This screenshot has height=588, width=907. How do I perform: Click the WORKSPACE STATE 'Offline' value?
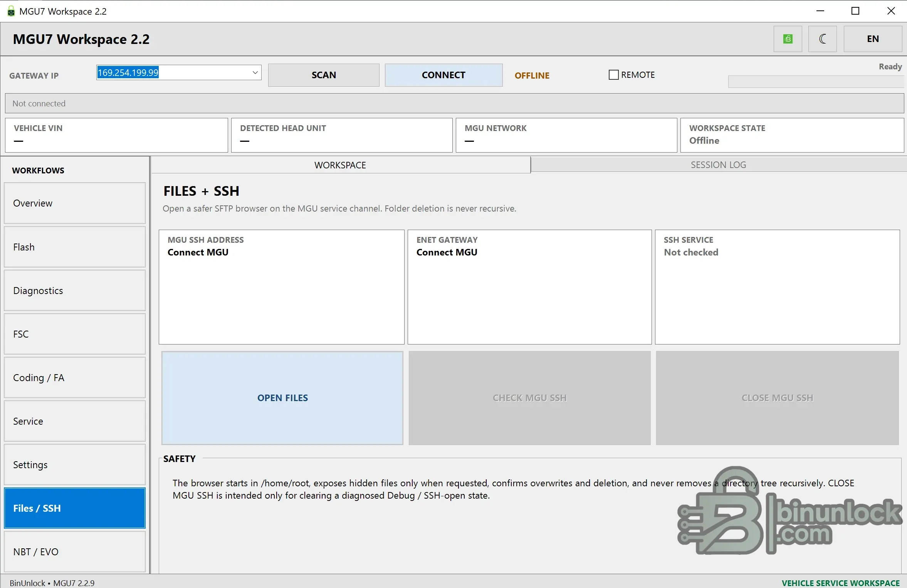(704, 141)
